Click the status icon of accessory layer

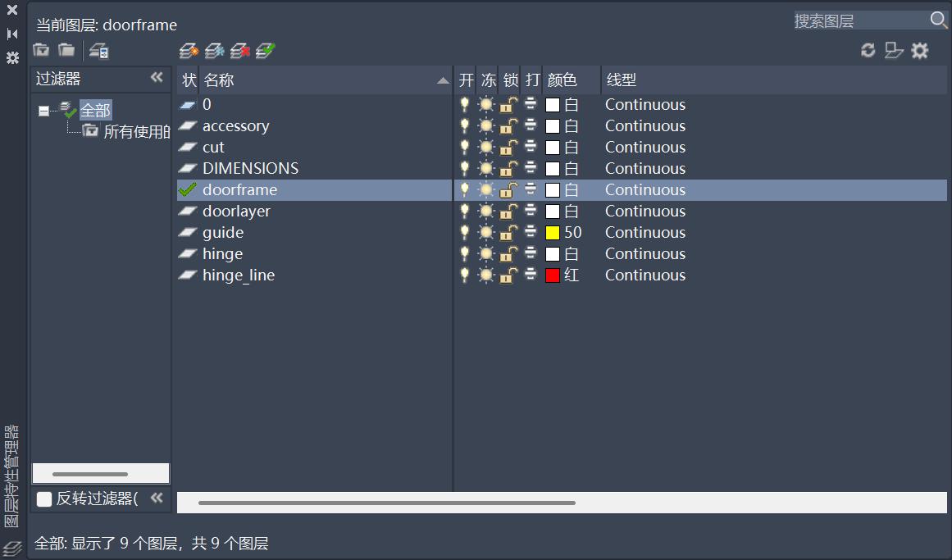[x=188, y=125]
